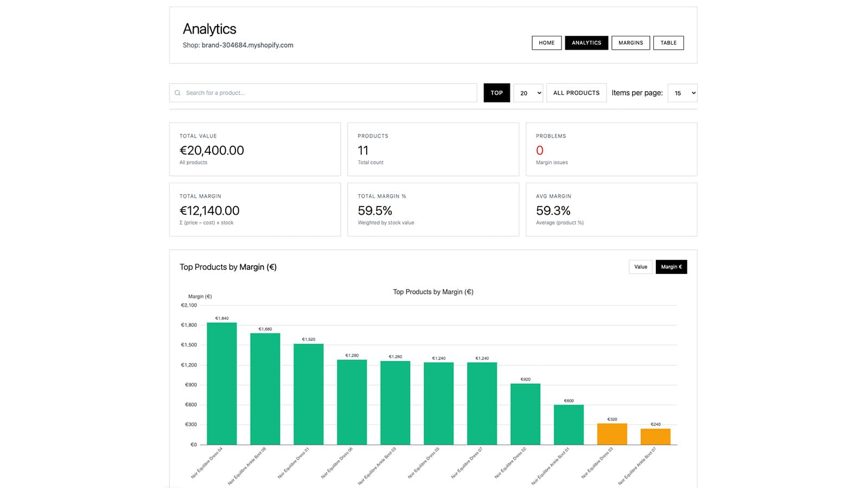
Task: Click the 'Noir Équilibre Ankle Boot 08' axis label
Action: (247, 466)
